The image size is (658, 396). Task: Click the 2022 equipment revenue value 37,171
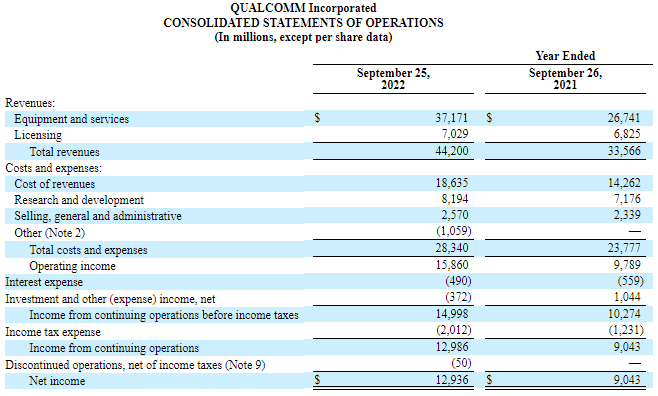(x=452, y=118)
